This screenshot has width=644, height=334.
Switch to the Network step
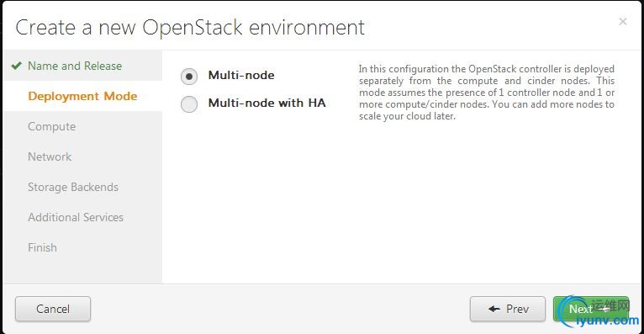coord(50,156)
